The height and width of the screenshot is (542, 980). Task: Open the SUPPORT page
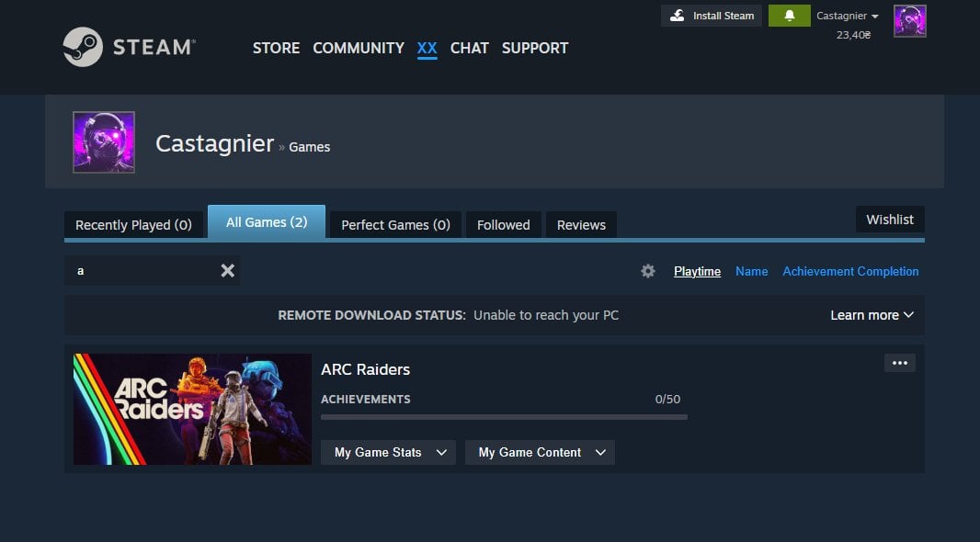[535, 48]
